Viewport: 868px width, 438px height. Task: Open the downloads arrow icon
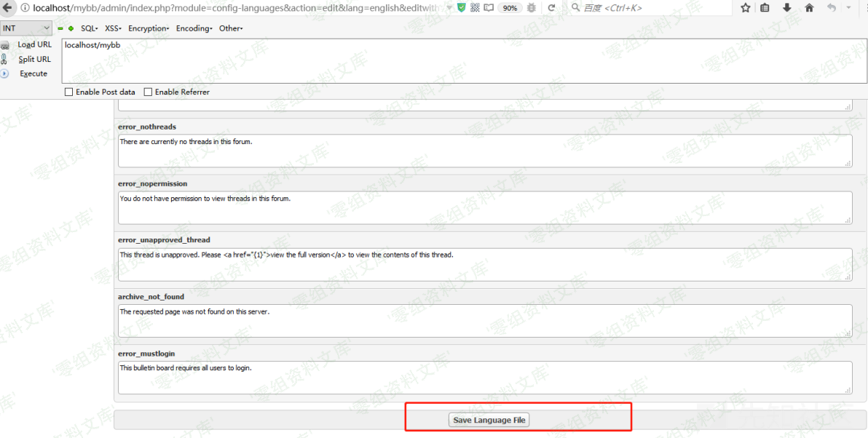point(787,8)
